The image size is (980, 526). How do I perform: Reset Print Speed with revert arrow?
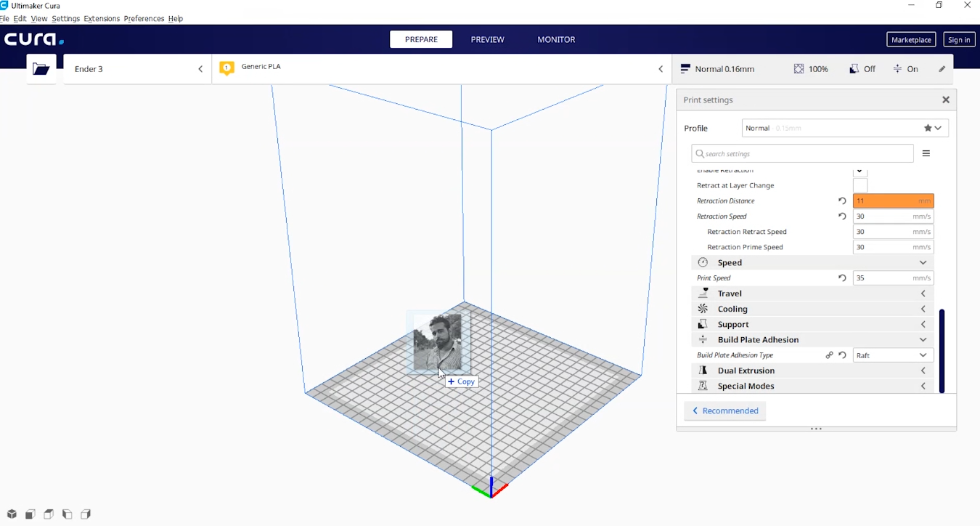842,278
